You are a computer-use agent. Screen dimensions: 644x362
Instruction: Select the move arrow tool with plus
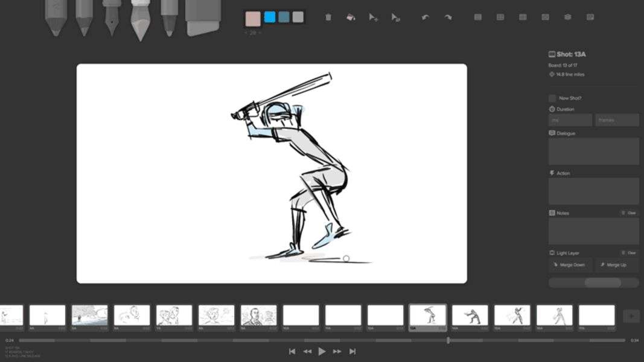tap(373, 17)
